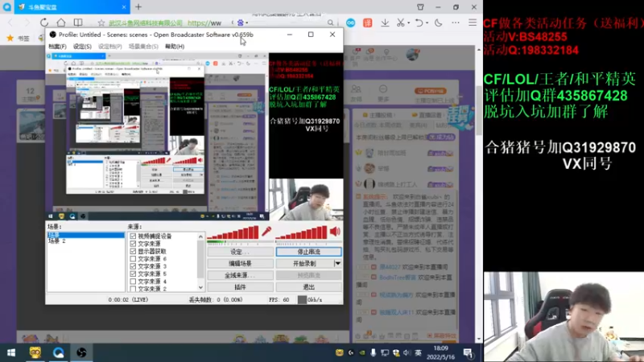
Task: Click 插件 plugins button
Action: point(240,287)
